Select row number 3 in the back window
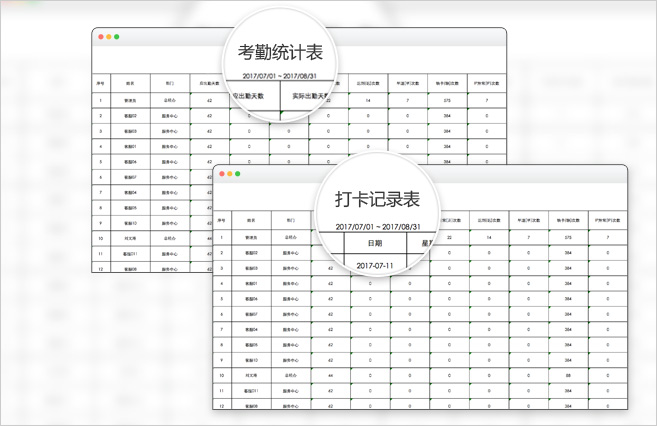 pyautogui.click(x=101, y=131)
